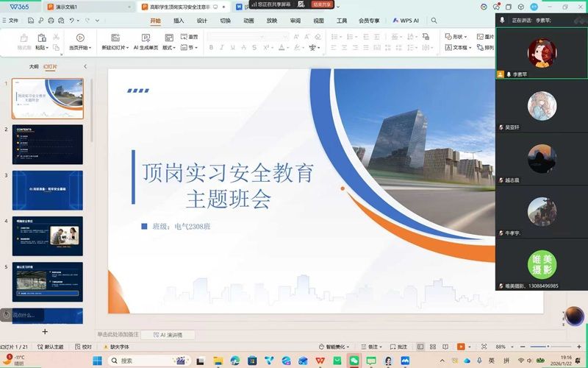Toggle bold formatting button
Screen dimensions: 588x368
point(211,48)
